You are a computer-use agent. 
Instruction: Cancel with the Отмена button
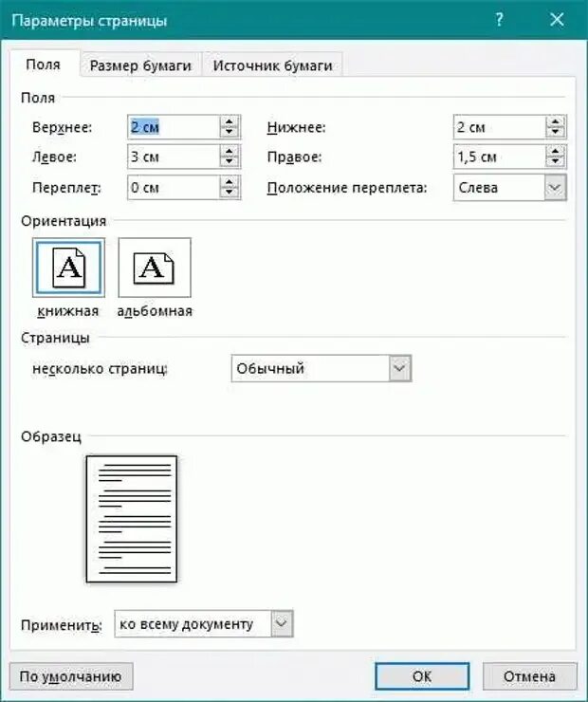529,676
